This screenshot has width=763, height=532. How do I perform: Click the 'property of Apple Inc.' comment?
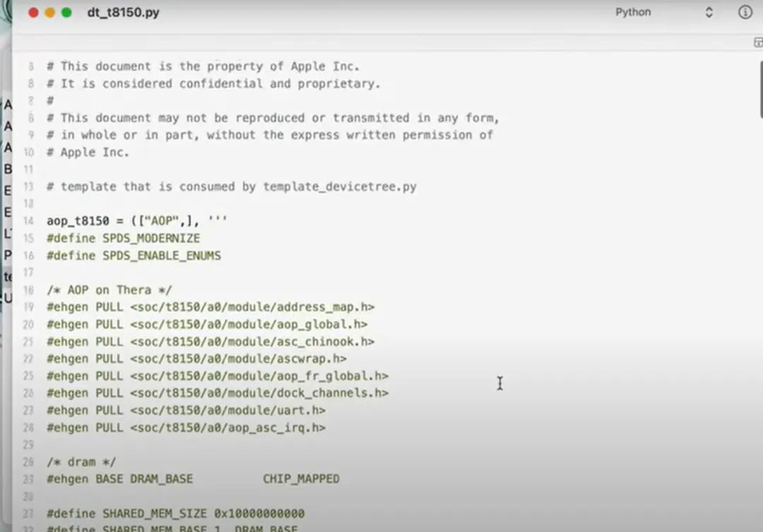(x=203, y=66)
